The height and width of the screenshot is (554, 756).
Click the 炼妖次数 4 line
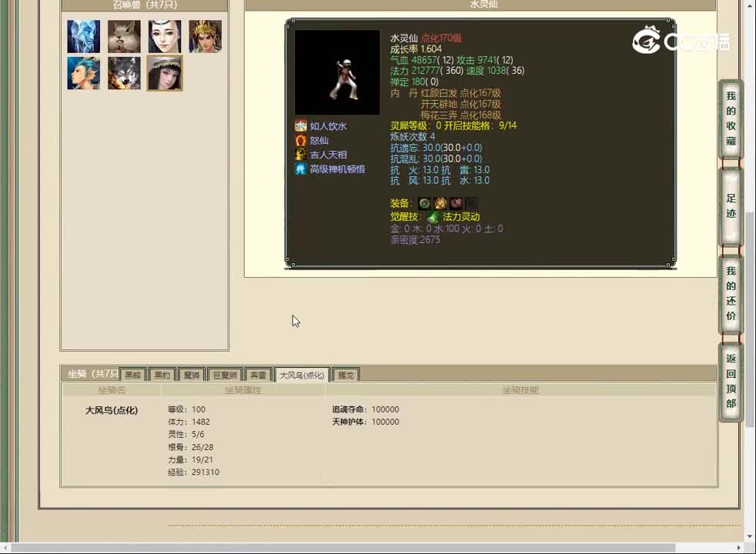coord(413,137)
